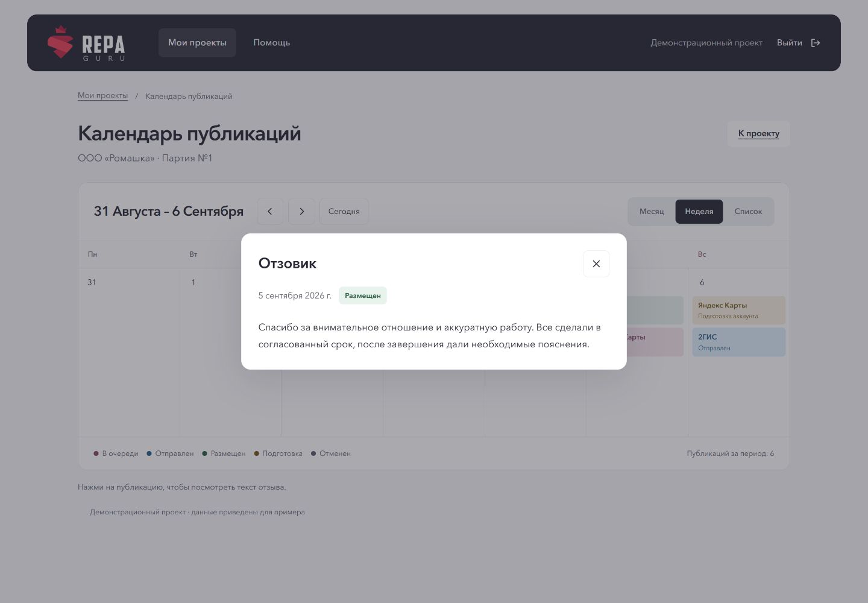
Task: Click the Календарь публикаций breadcrumb text
Action: (x=189, y=96)
